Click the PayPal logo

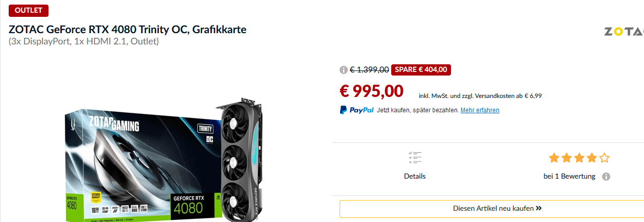[357, 110]
